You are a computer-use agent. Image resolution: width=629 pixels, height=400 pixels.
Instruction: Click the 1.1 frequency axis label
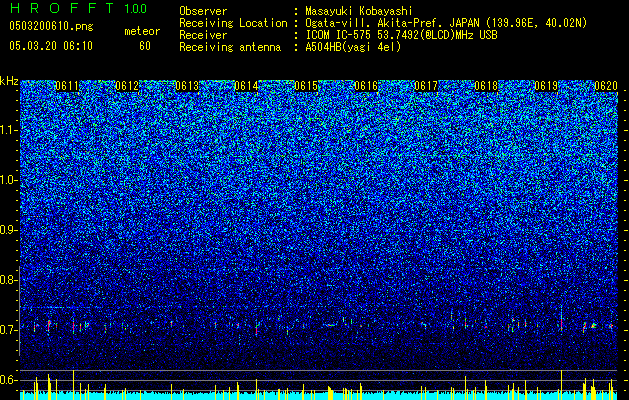(x=9, y=130)
